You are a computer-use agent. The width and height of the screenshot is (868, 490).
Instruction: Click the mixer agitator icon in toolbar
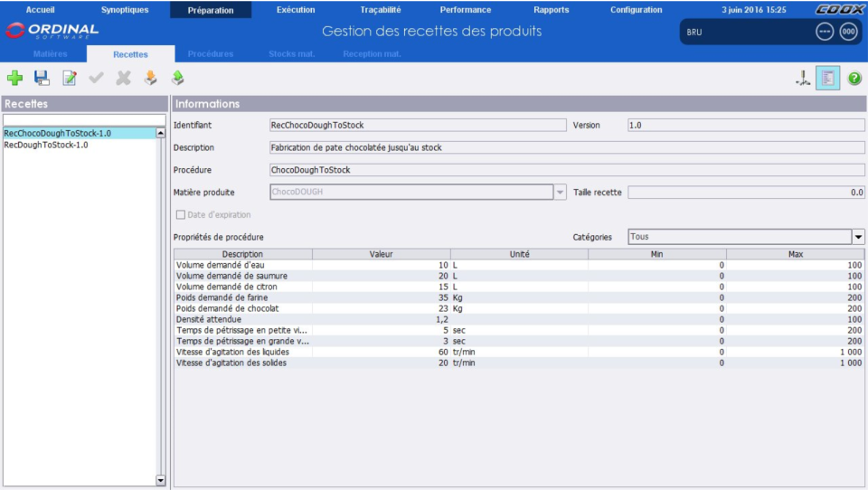pos(802,79)
